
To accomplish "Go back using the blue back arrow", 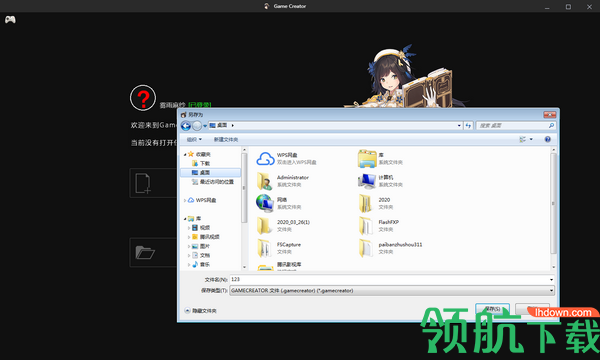I will 186,125.
